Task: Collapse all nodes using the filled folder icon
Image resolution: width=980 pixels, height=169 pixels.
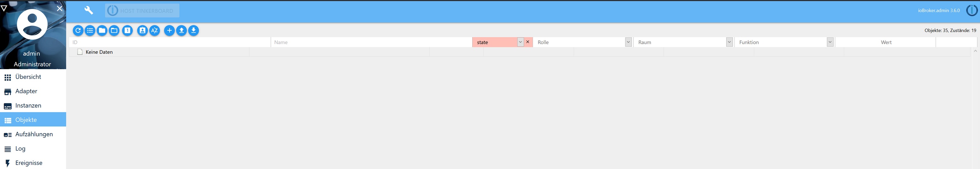Action: click(x=102, y=30)
